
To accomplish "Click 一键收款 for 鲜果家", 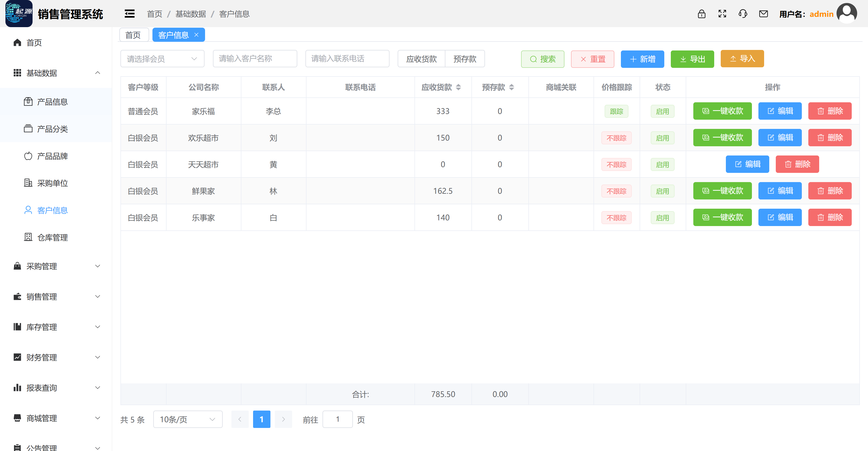I will coord(722,191).
